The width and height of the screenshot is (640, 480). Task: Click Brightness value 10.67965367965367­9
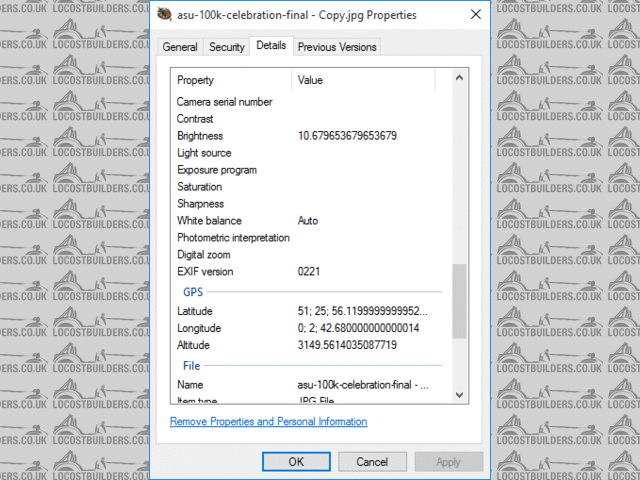[x=347, y=136]
